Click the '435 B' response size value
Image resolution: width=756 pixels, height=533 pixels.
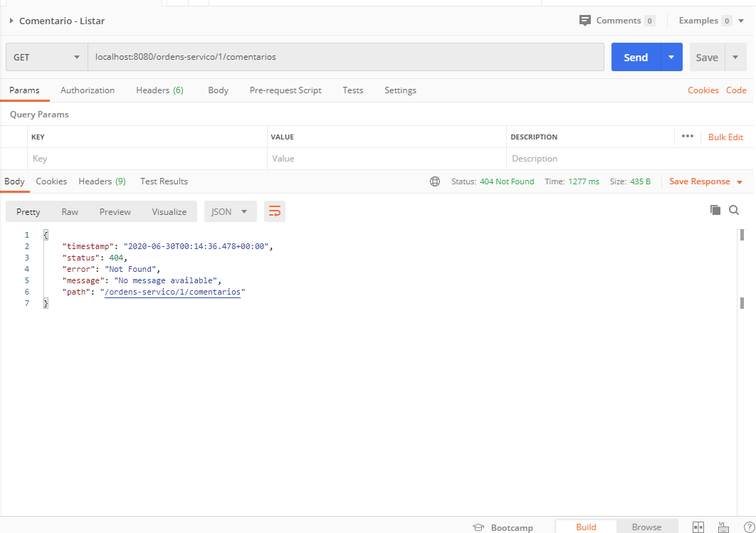pyautogui.click(x=640, y=181)
